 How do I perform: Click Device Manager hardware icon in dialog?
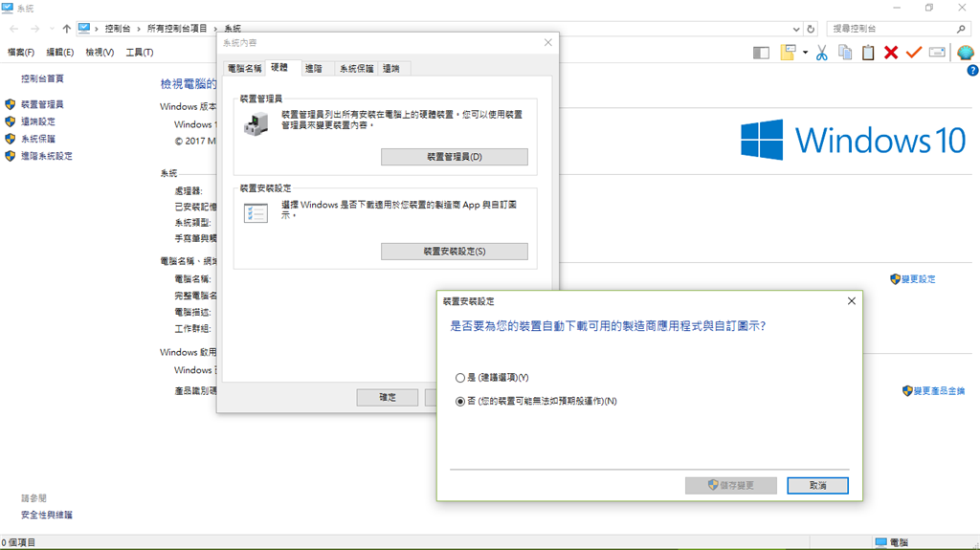click(x=256, y=123)
